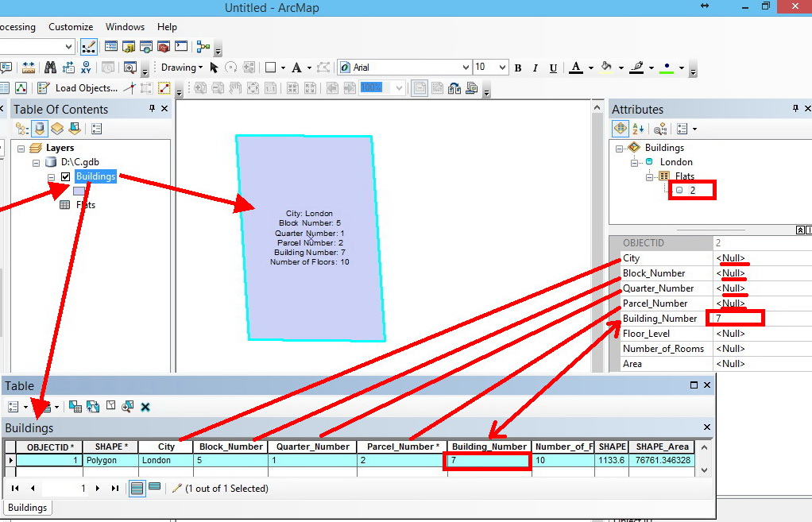Open the Drawing menu dropdown

click(x=182, y=68)
